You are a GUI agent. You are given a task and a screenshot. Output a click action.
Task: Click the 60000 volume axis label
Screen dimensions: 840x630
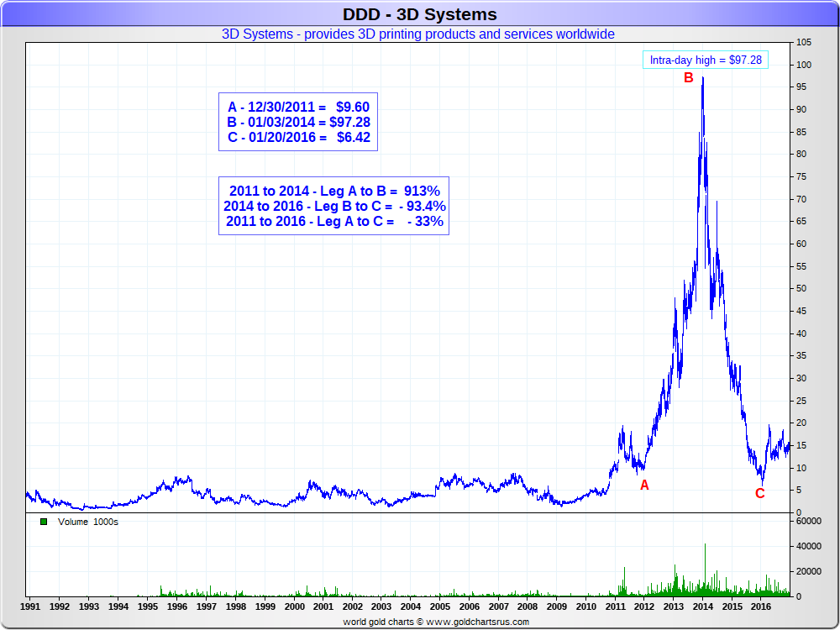pyautogui.click(x=809, y=522)
